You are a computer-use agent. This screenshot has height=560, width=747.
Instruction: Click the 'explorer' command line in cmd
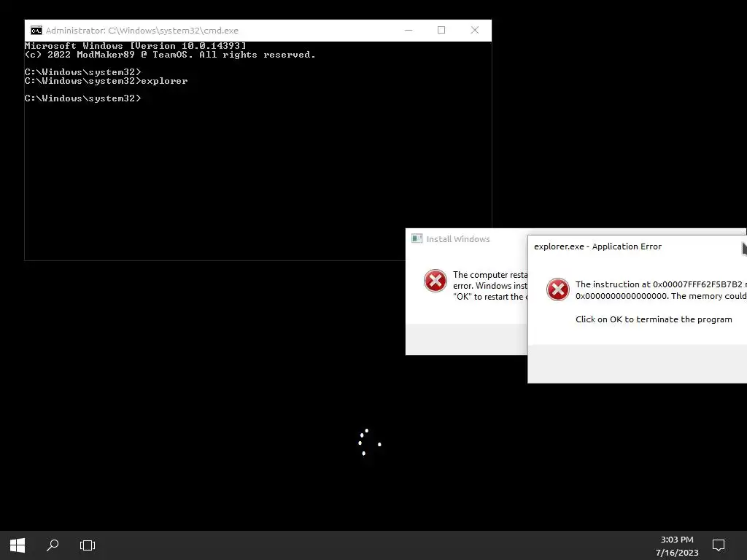pos(107,81)
